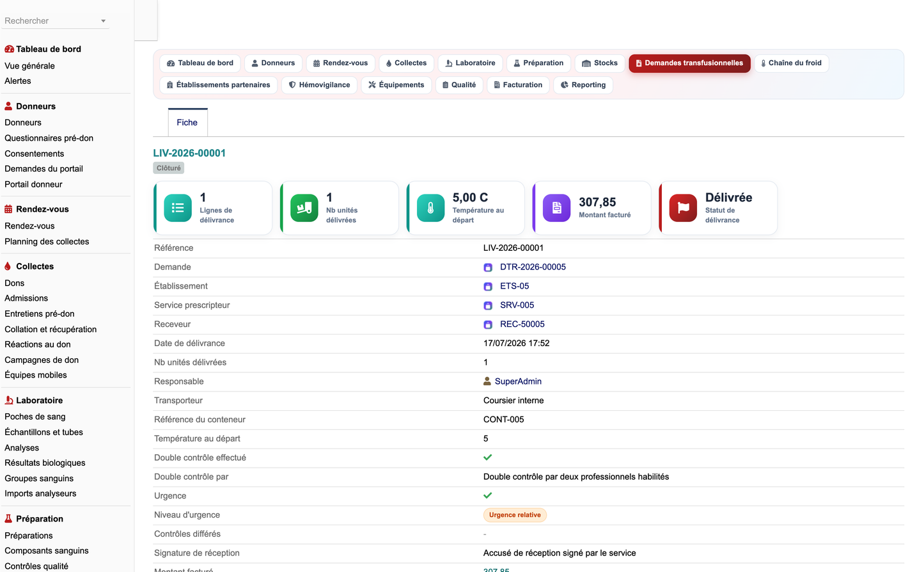Open the Collectes top menu

pos(406,63)
